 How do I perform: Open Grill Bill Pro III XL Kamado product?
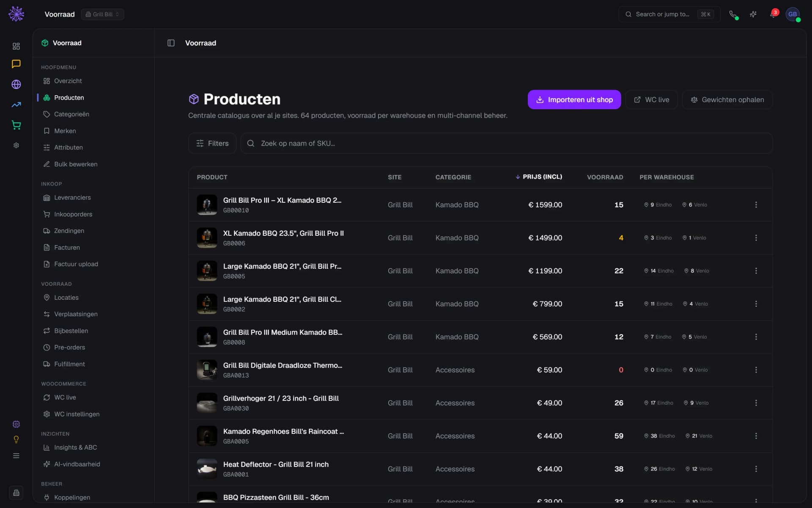pos(282,200)
